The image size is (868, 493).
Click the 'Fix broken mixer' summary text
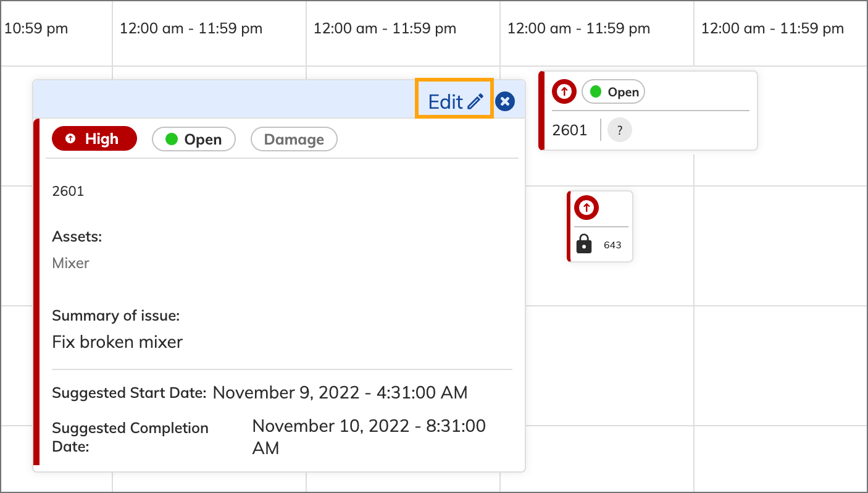pyautogui.click(x=117, y=342)
